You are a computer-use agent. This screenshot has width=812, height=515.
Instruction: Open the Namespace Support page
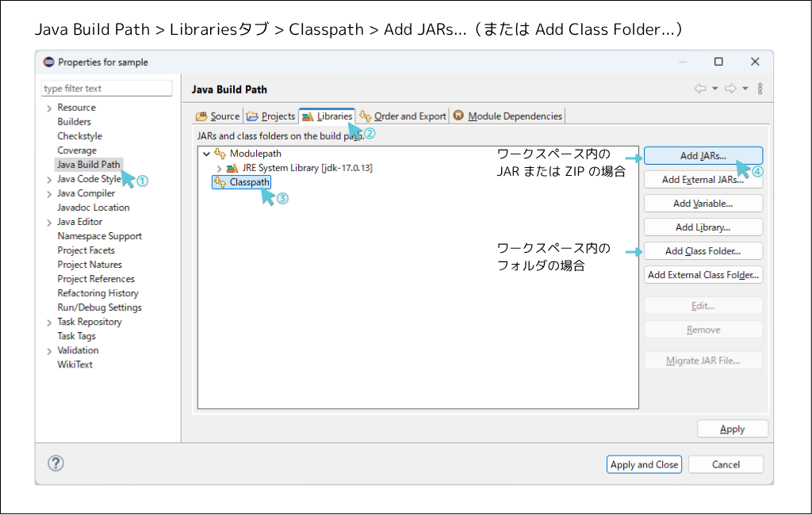coord(99,236)
